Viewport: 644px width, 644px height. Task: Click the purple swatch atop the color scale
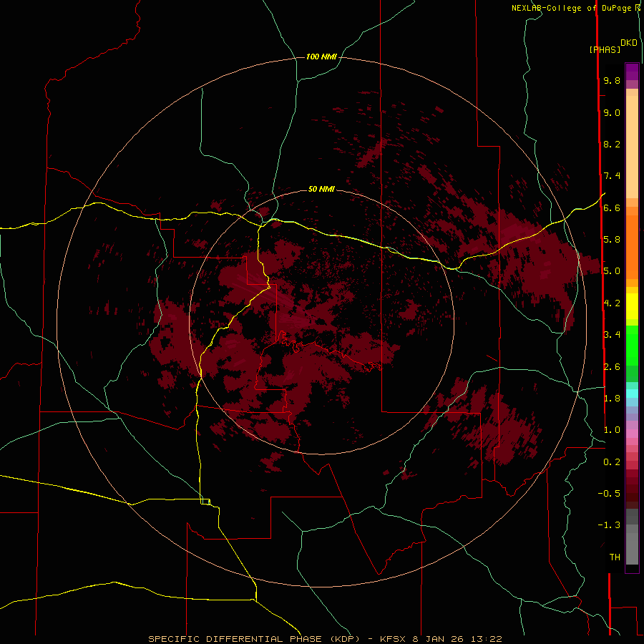[x=632, y=72]
